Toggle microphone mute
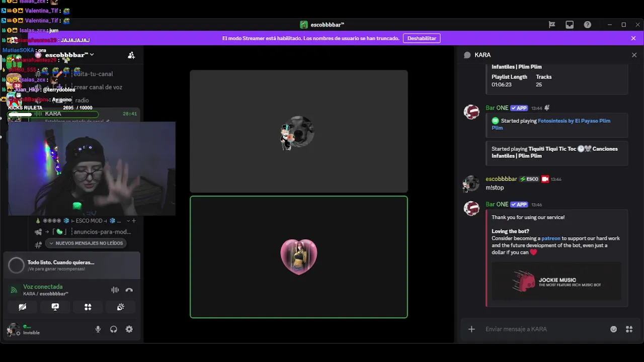 98,329
